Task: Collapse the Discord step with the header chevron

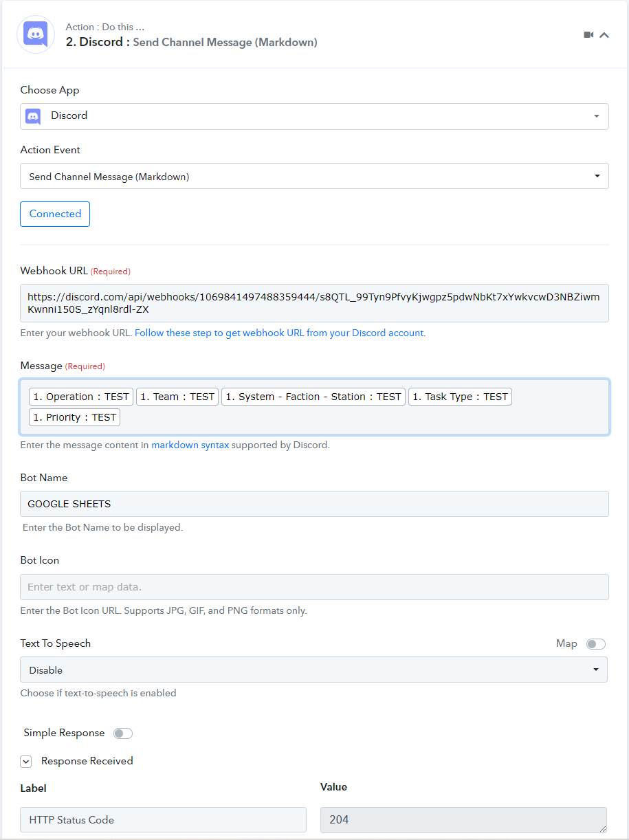Action: [604, 35]
